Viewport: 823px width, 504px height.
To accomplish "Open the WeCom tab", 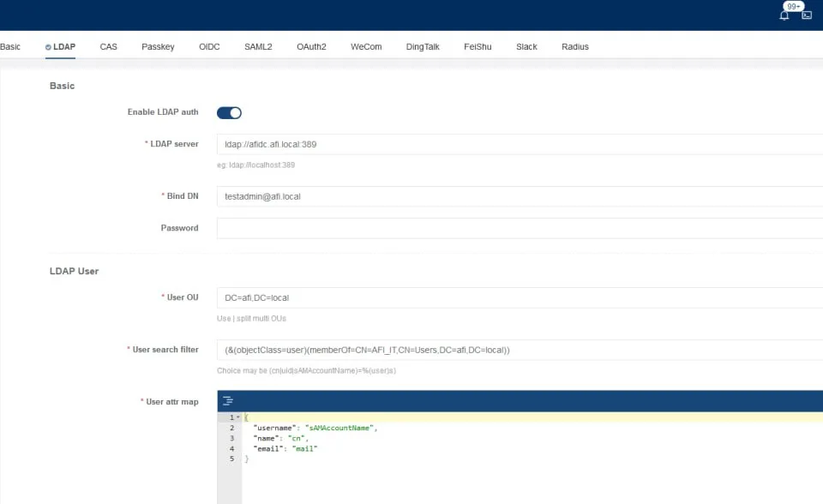I will (366, 47).
